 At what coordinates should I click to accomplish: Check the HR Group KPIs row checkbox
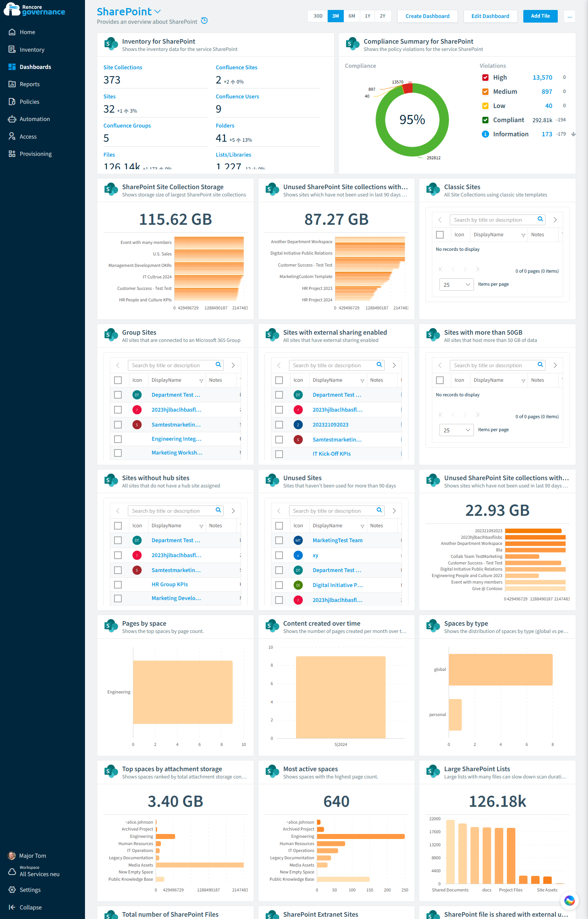click(118, 585)
